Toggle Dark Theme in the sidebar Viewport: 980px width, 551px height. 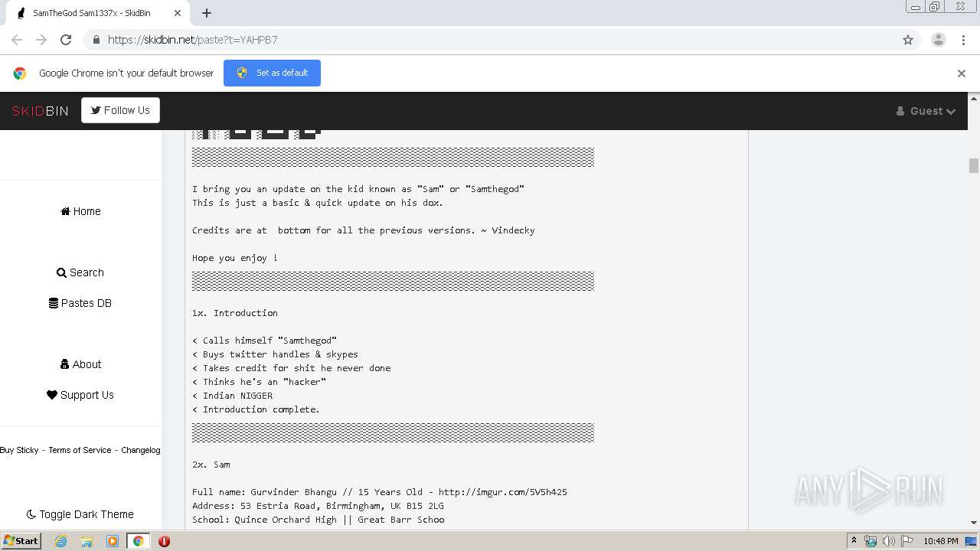point(80,514)
